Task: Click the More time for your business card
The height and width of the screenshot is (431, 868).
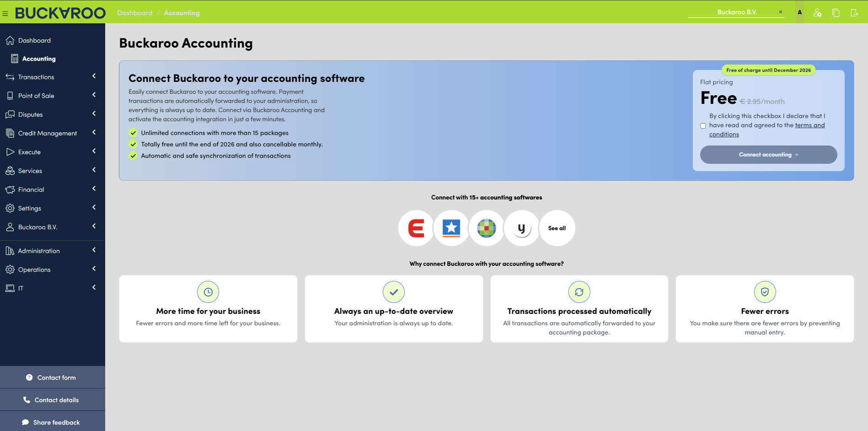Action: (x=208, y=309)
